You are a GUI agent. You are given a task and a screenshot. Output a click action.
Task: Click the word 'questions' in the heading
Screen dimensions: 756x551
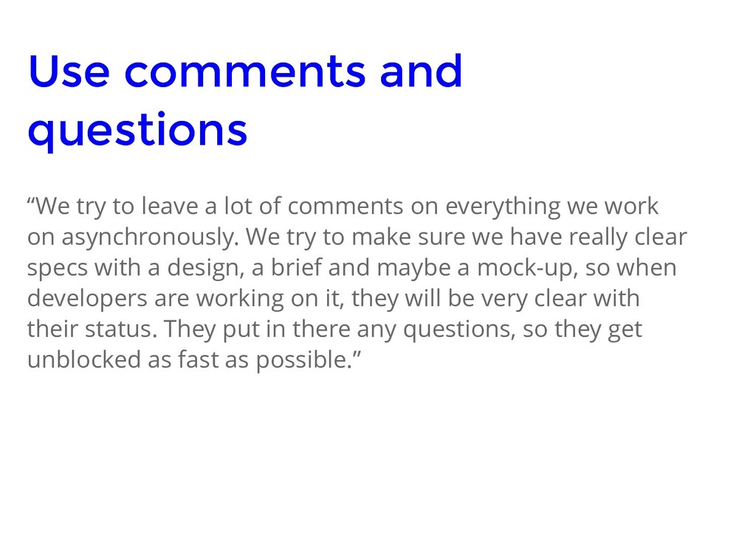click(x=137, y=131)
